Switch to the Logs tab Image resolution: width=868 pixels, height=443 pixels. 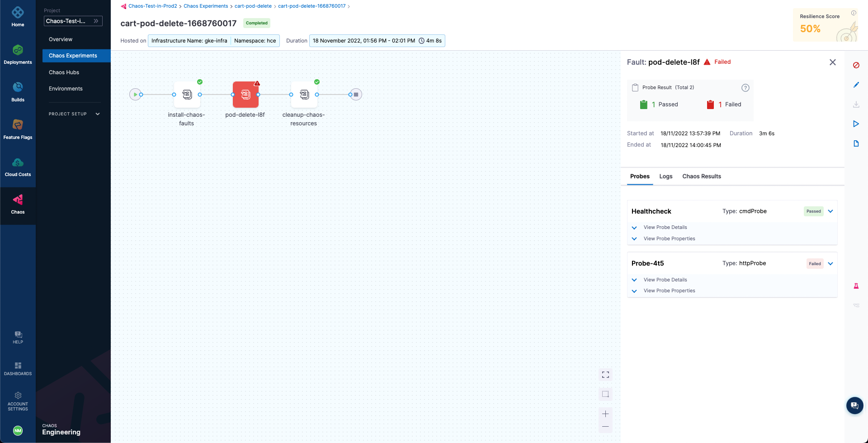[x=665, y=176]
